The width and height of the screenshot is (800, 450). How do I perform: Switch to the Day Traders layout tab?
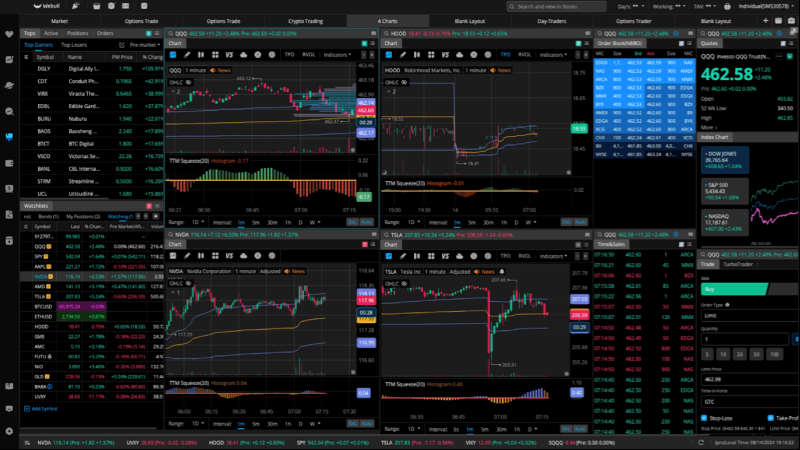pyautogui.click(x=552, y=21)
